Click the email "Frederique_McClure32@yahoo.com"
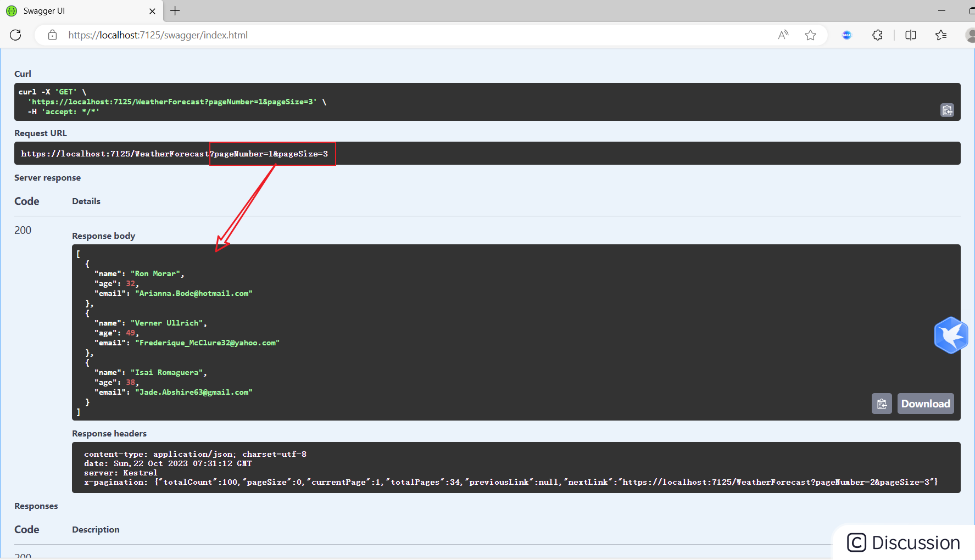The width and height of the screenshot is (975, 560). tap(208, 343)
